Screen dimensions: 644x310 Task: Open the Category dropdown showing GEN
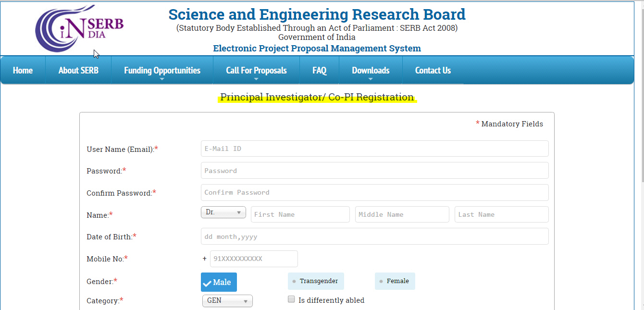pos(227,300)
